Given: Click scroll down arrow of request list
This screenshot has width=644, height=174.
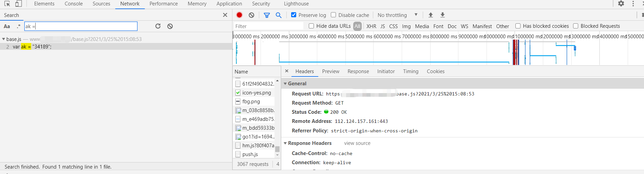Looking at the screenshot, I should tap(277, 155).
